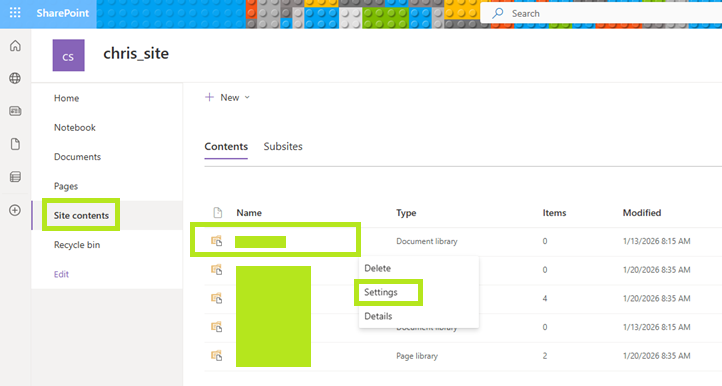The height and width of the screenshot is (386, 722).
Task: Click the search magnifier icon
Action: tap(497, 13)
